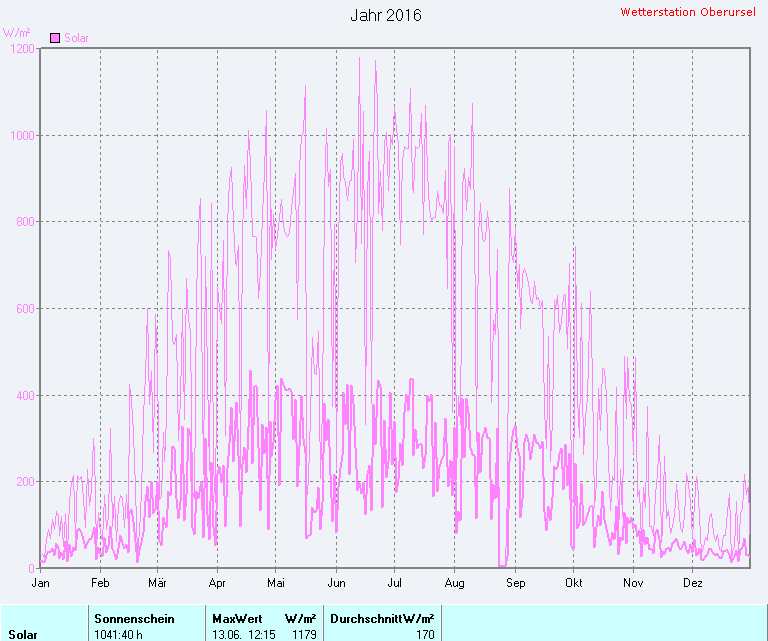
Task: Click the 1200 y-axis value
Action: coord(23,49)
